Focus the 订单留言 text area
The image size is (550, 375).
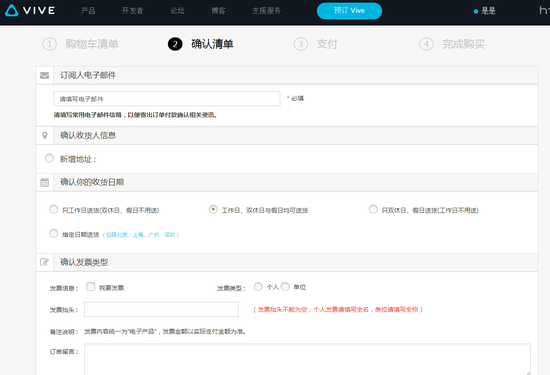point(307,360)
